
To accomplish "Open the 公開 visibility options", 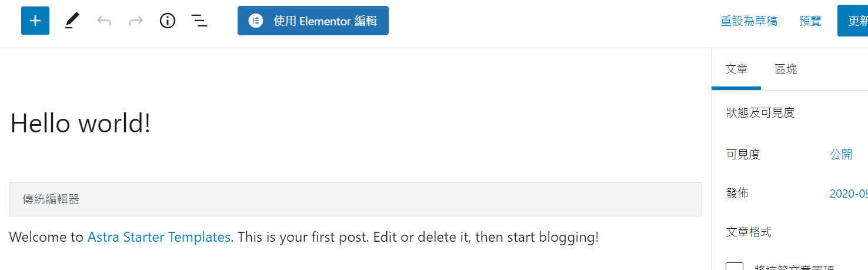I will click(841, 155).
